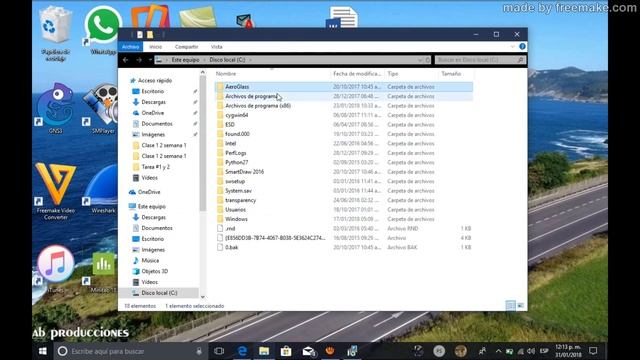Select the 0.bak file
The height and width of the screenshot is (360, 640).
click(x=344, y=247)
